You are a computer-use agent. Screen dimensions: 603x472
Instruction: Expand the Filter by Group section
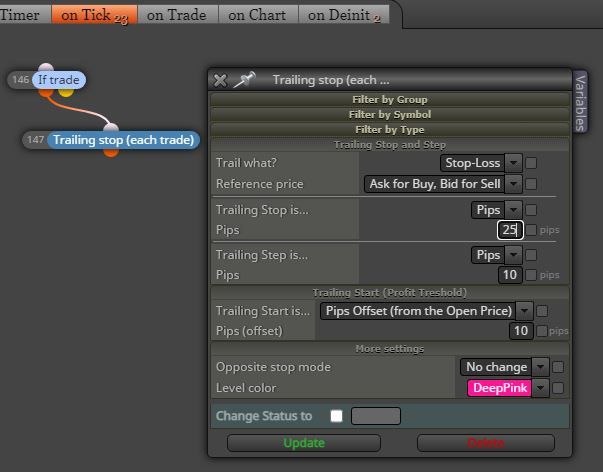[x=390, y=100]
